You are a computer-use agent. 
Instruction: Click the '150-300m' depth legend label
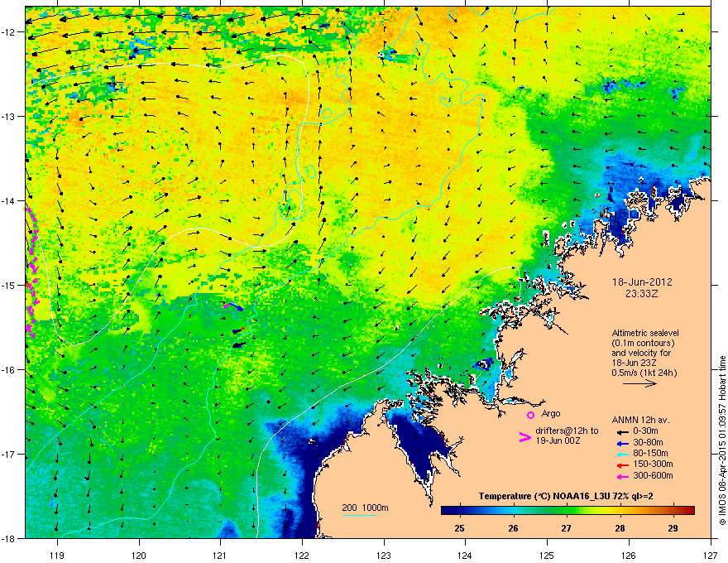653,464
